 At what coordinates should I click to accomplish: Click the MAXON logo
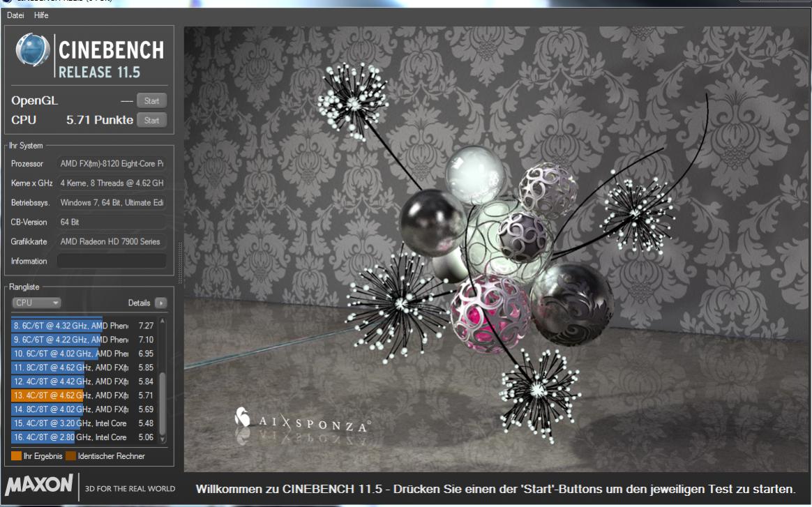coord(39,485)
